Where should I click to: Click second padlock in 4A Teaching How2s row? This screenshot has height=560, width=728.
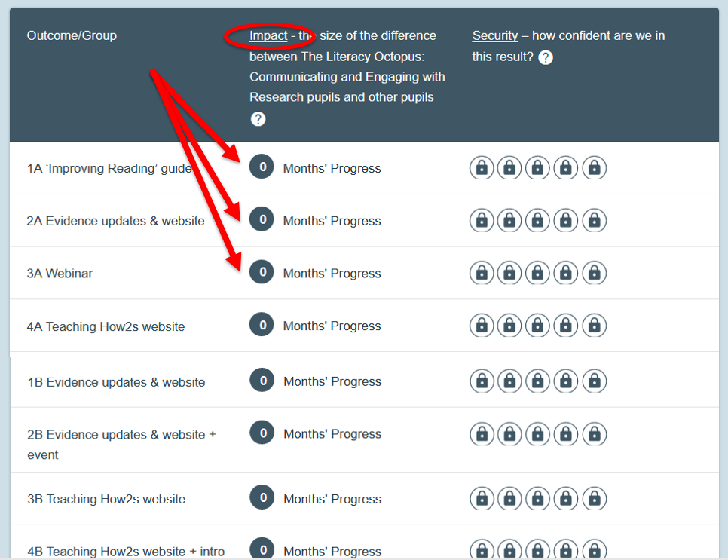(x=509, y=326)
